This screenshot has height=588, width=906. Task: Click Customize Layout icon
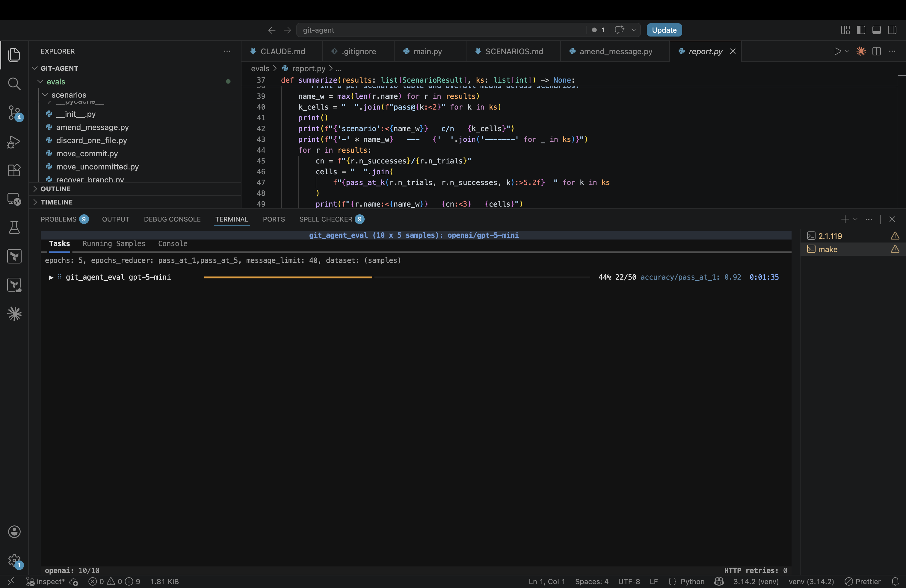point(845,30)
